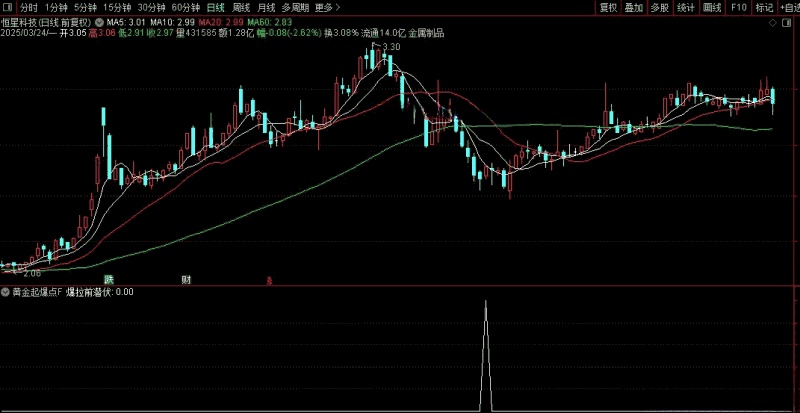
Task: Click the 复权 adjustment button
Action: click(x=608, y=7)
